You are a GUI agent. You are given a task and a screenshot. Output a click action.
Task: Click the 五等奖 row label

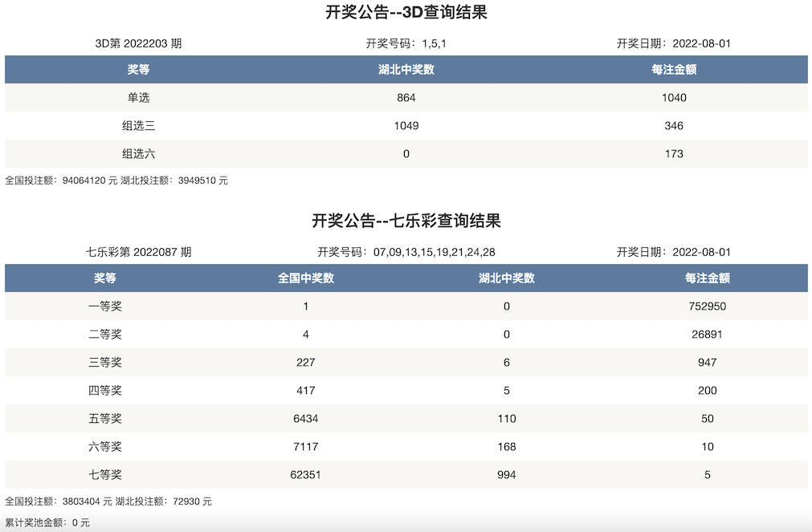point(105,419)
